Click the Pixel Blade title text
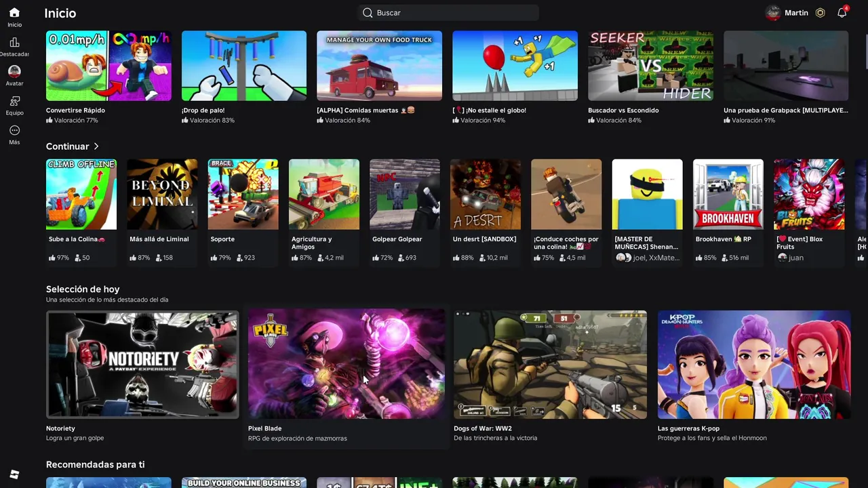Screen dimensions: 868x488 pyautogui.click(x=264, y=428)
